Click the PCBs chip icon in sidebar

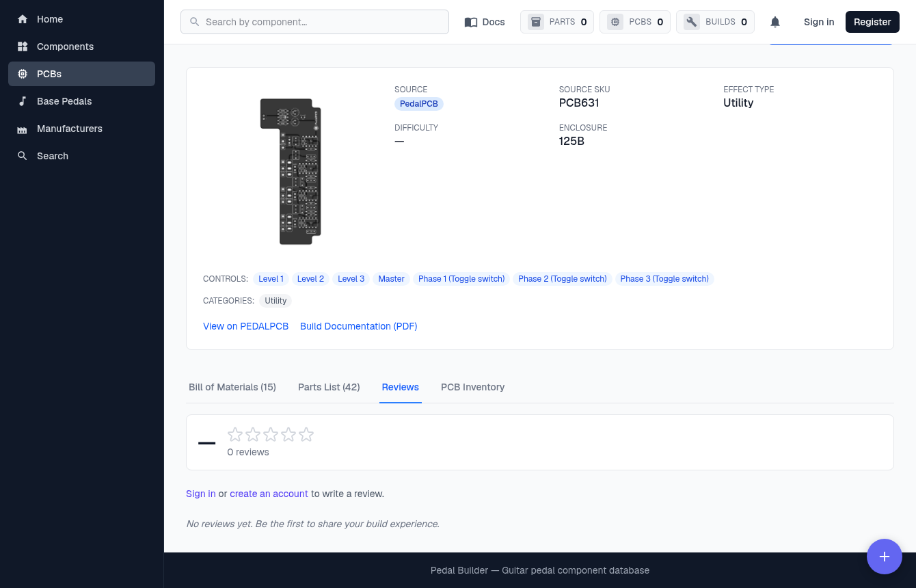[23, 74]
